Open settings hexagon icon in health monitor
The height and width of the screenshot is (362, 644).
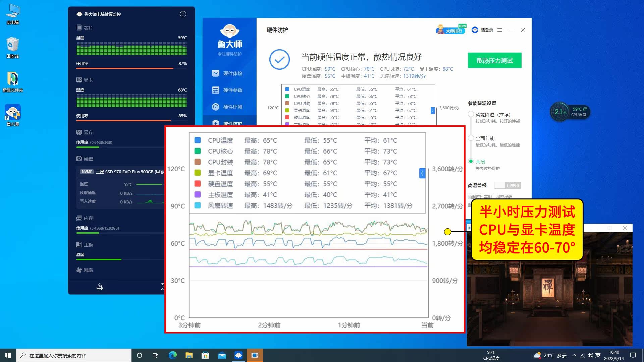point(183,14)
